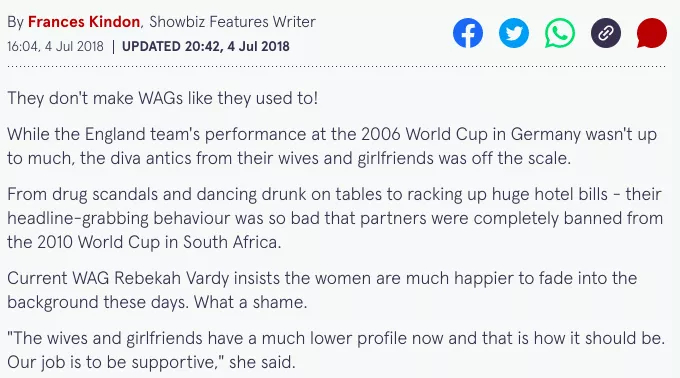680x378 pixels.
Task: Share the article through WhatsApp icon
Action: tap(560, 33)
